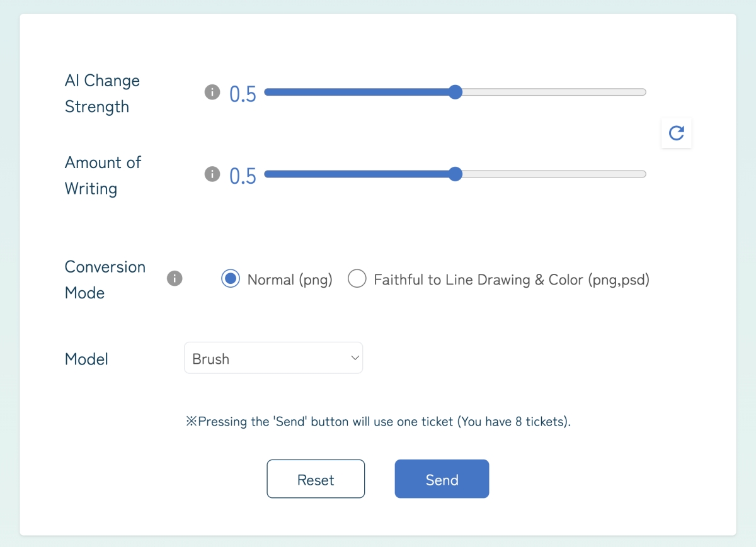Click the 'Normal (png)' label text
756x547 pixels.
pyautogui.click(x=289, y=279)
